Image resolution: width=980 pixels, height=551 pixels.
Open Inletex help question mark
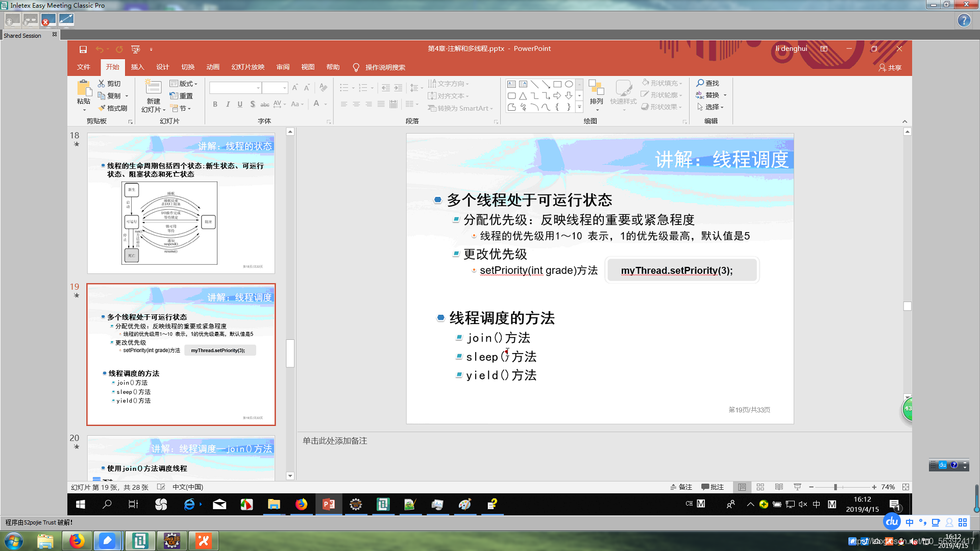coord(964,20)
